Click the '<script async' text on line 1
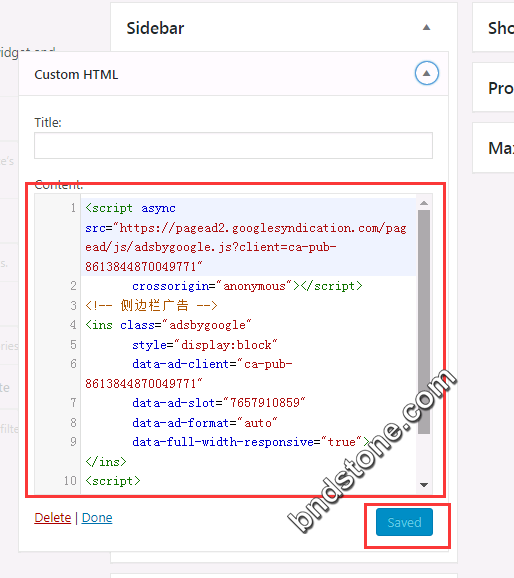The height and width of the screenshot is (578, 514). pos(131,208)
